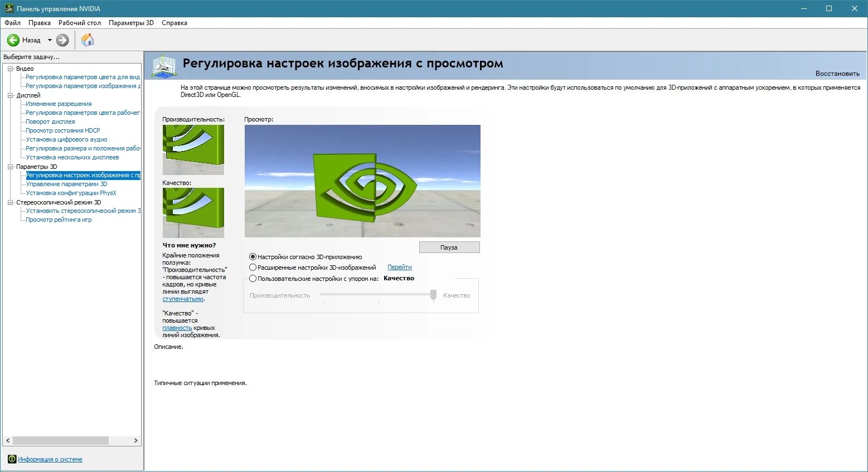Minimize the NVIDIA control panel window

tap(804, 8)
